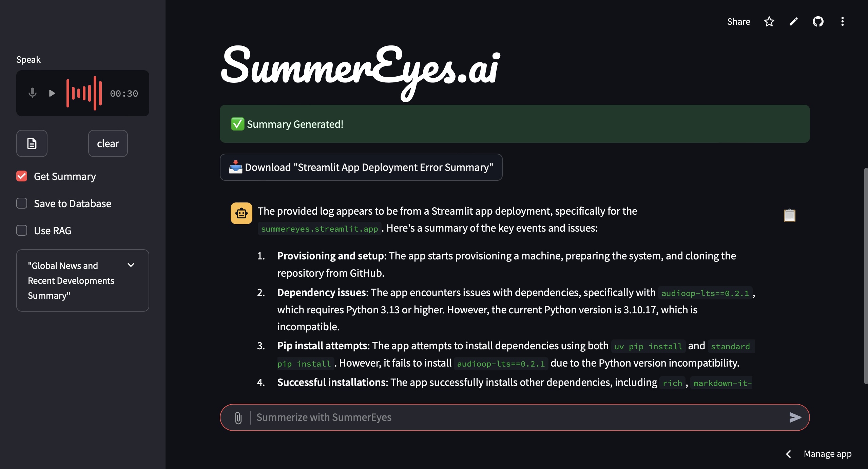Open the document icon below the recorder
Screen dimensions: 868x469
click(32, 143)
